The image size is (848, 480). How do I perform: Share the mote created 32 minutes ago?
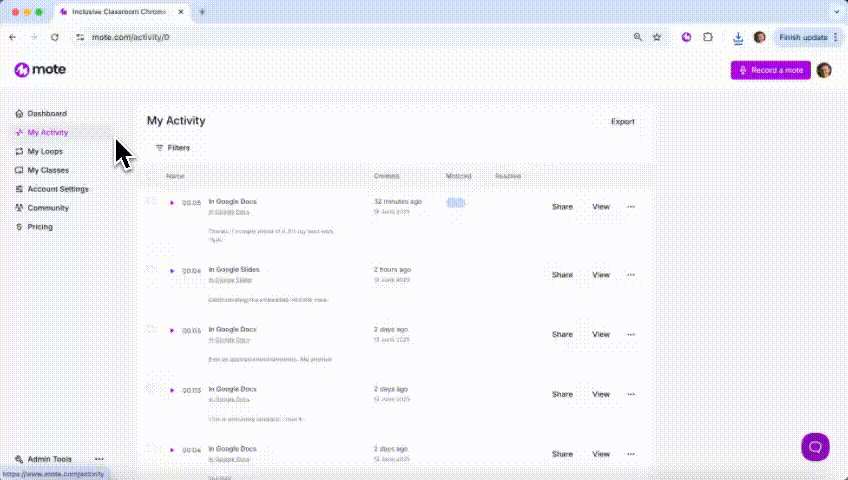[562, 207]
